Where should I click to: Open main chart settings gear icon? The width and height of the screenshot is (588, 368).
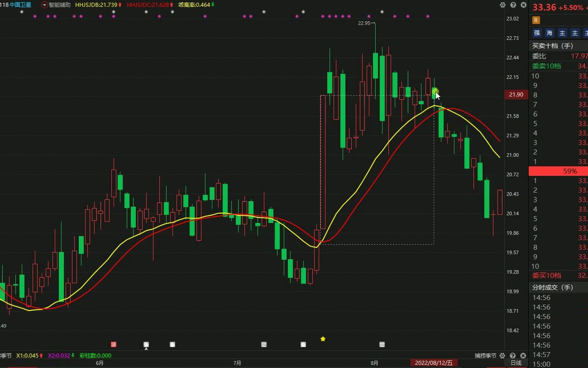tap(502, 5)
